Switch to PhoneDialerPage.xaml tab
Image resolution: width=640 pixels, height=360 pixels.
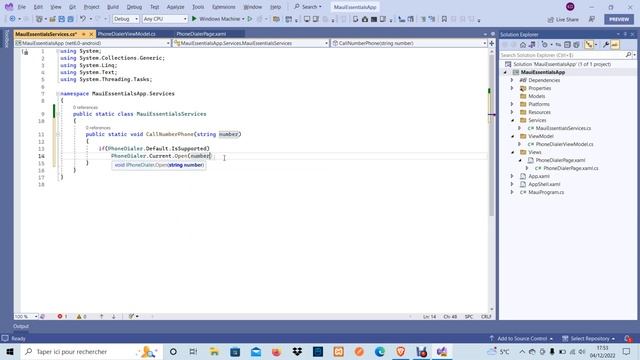[x=201, y=34]
